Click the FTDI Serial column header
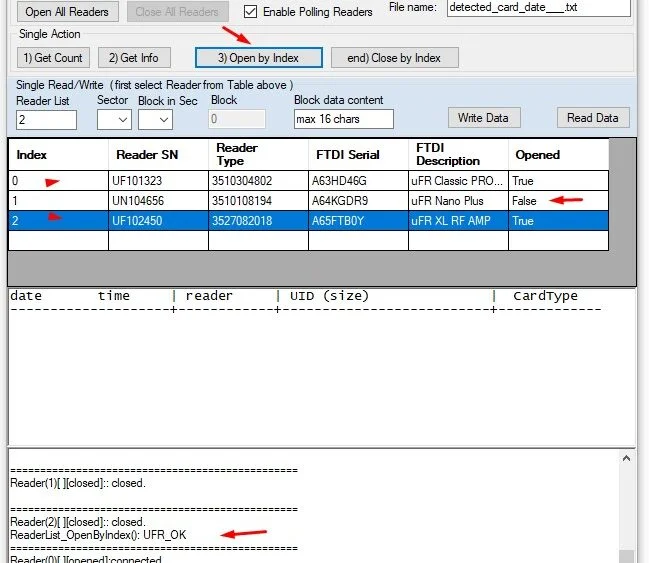Viewport: 649px width, 563px height. click(x=358, y=154)
